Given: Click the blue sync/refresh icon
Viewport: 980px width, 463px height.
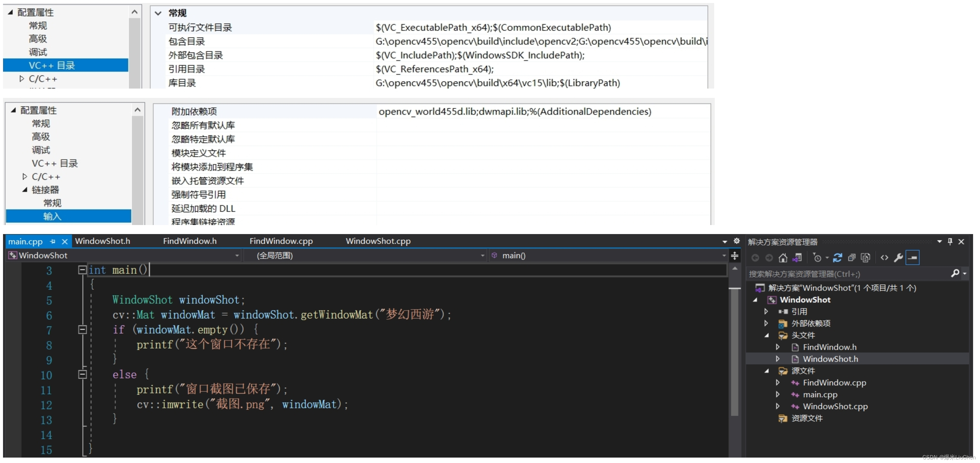Looking at the screenshot, I should (837, 258).
